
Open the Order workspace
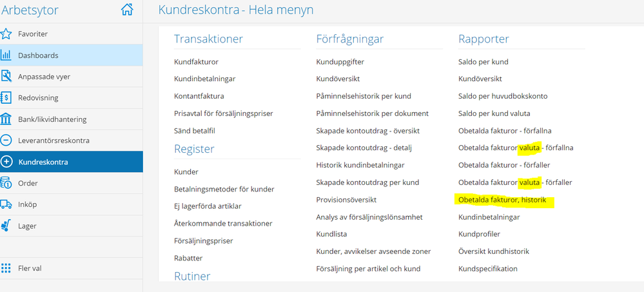click(x=72, y=183)
